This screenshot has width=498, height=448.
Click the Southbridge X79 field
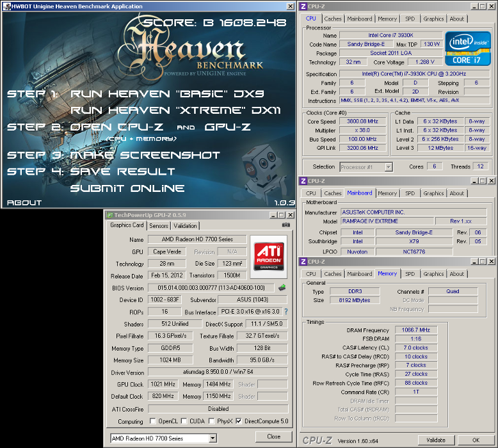coord(414,241)
